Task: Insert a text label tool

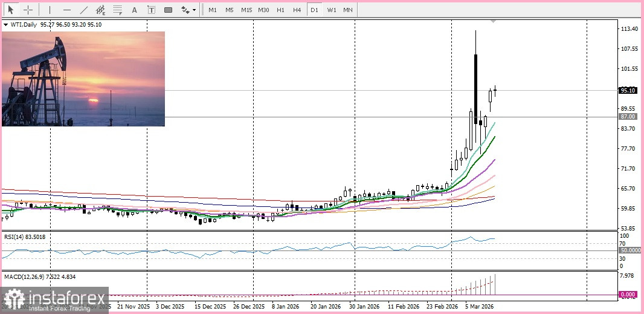Action: point(151,10)
